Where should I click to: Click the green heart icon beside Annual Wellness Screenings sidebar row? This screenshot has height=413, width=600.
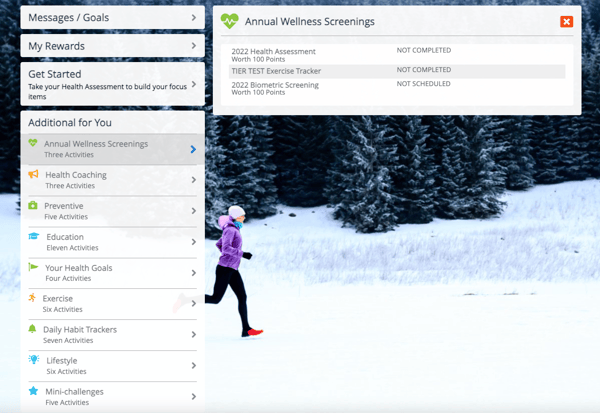pyautogui.click(x=33, y=143)
